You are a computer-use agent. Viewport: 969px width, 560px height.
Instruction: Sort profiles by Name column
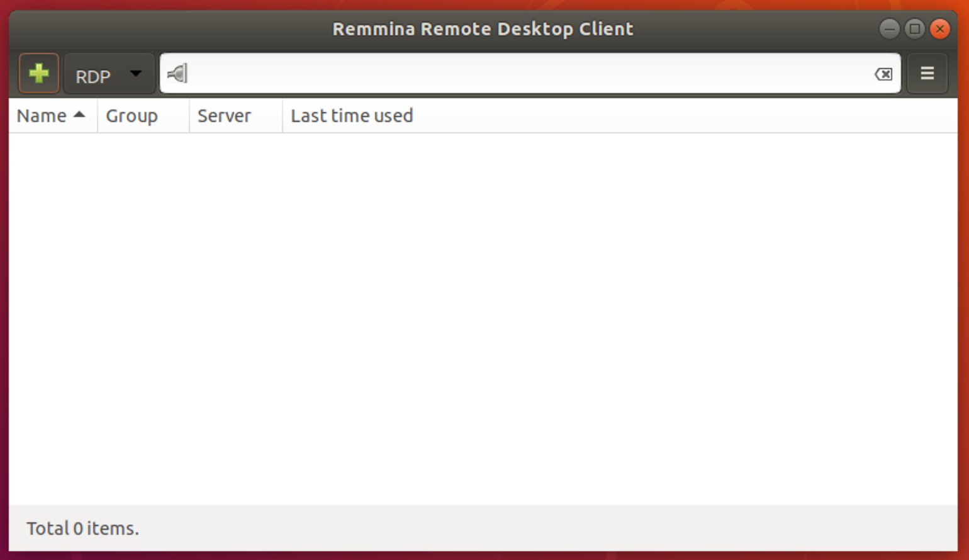click(x=53, y=116)
